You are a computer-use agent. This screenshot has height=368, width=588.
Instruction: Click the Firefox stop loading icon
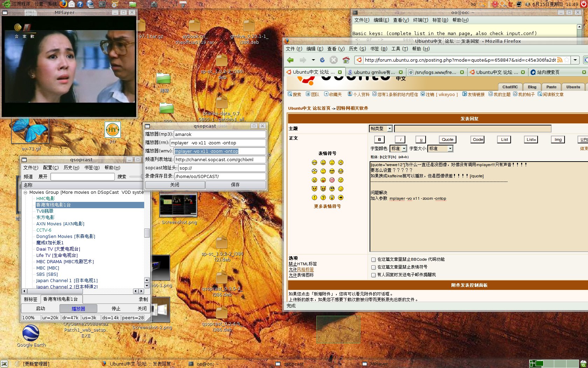click(x=334, y=60)
